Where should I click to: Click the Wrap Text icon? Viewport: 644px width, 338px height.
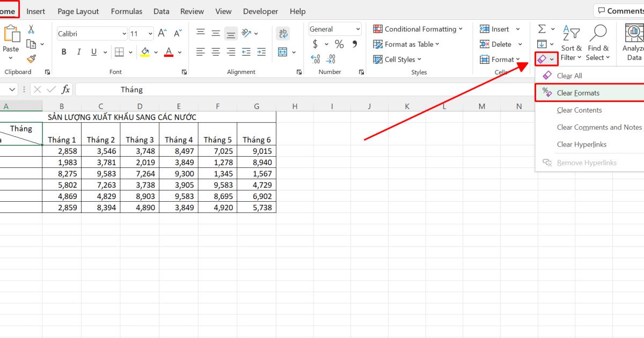point(283,33)
